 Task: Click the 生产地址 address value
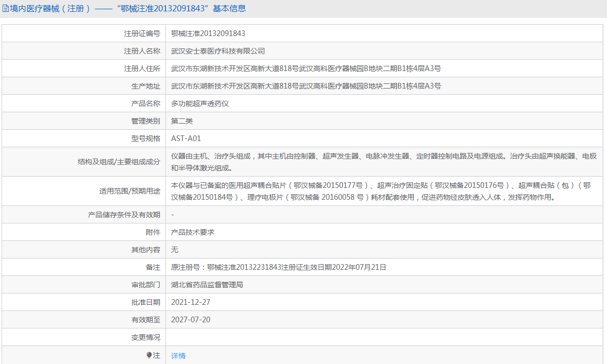click(x=306, y=86)
